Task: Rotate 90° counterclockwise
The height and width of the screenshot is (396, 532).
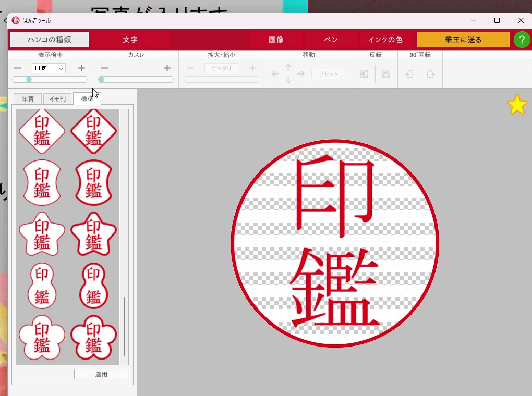Action: [409, 74]
